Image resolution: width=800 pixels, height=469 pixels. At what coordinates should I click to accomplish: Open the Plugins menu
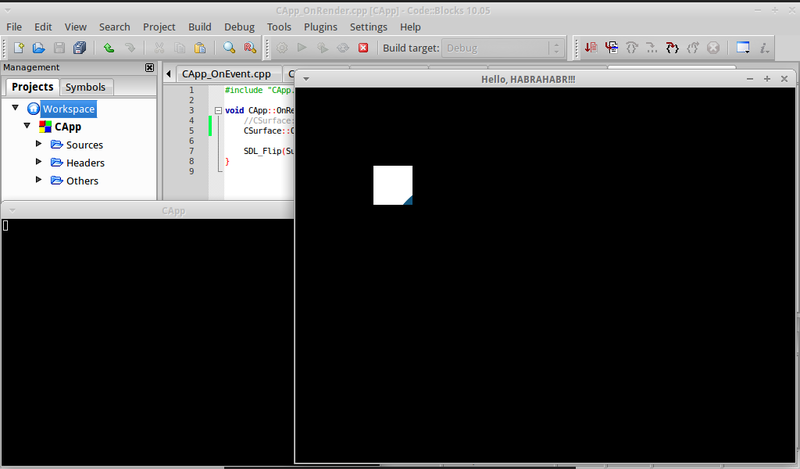click(x=320, y=27)
